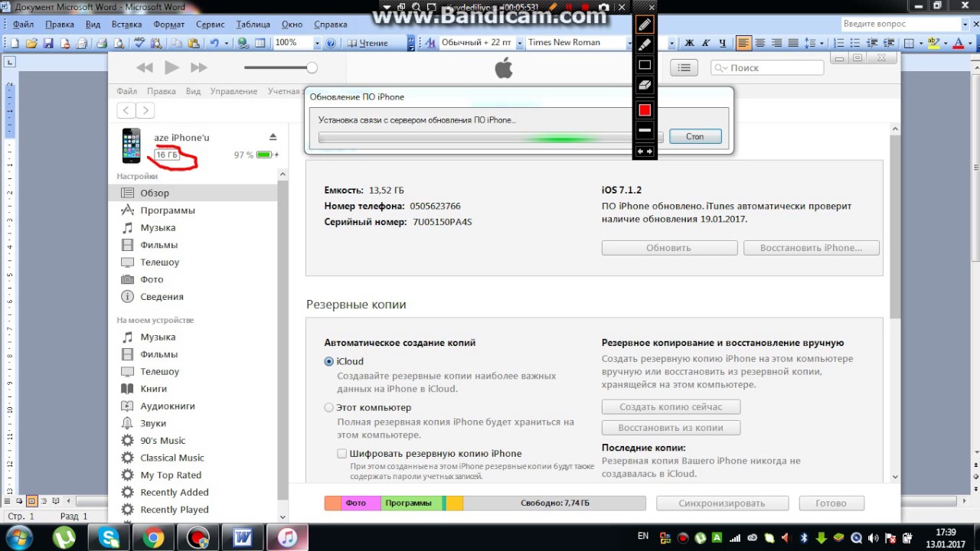Open iTunes 'Управление' menu
The height and width of the screenshot is (551, 980).
tap(234, 91)
